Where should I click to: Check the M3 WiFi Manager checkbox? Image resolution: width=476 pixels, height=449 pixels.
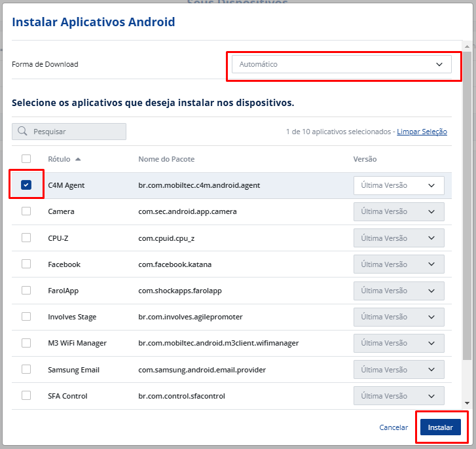pos(26,343)
